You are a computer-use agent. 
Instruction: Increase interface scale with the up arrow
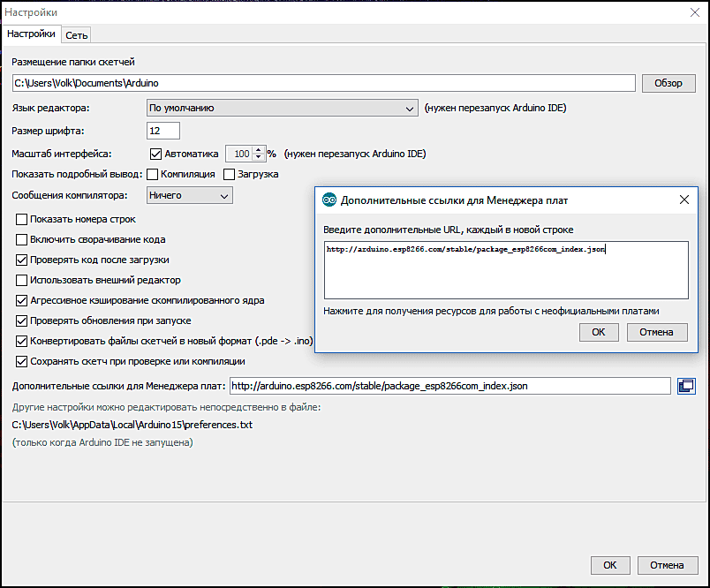(x=259, y=149)
